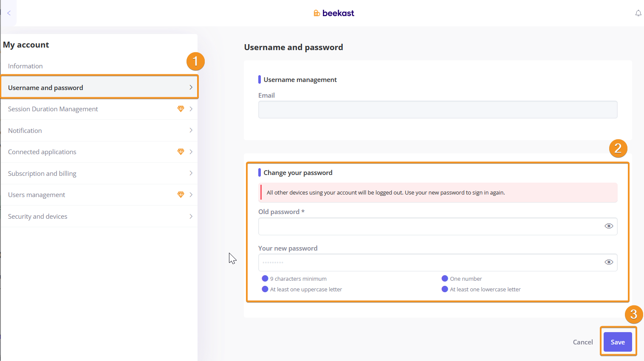This screenshot has width=644, height=361.
Task: Select Username and password menu item
Action: [45, 88]
